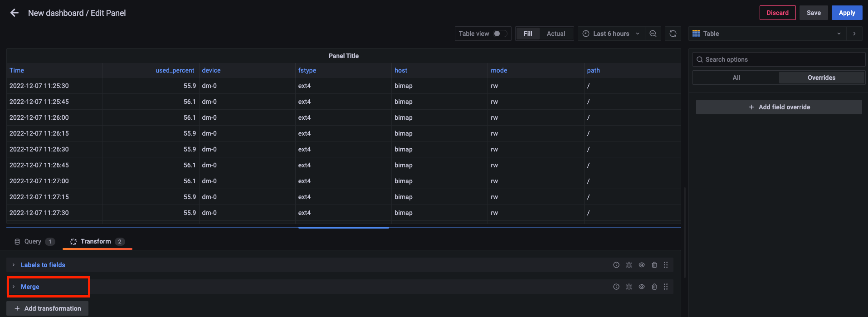868x317 pixels.
Task: Click the Panel Title header
Action: (x=343, y=56)
